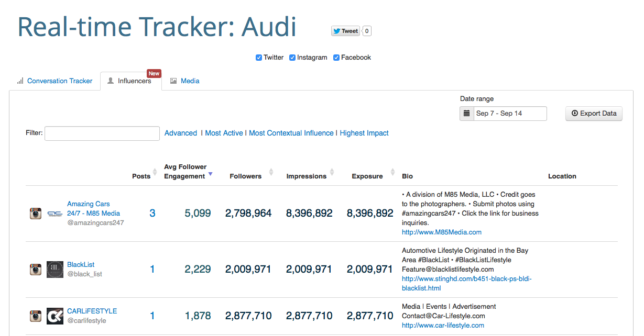The width and height of the screenshot is (644, 336).
Task: Click the Export Data button
Action: coord(594,114)
